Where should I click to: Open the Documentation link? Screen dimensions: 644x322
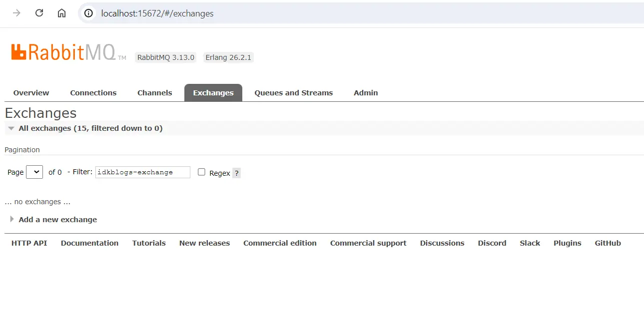coord(90,243)
